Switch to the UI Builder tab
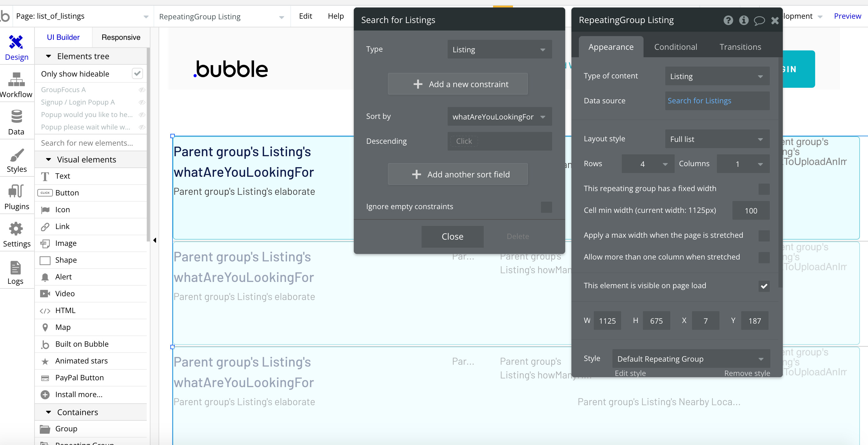 tap(63, 37)
